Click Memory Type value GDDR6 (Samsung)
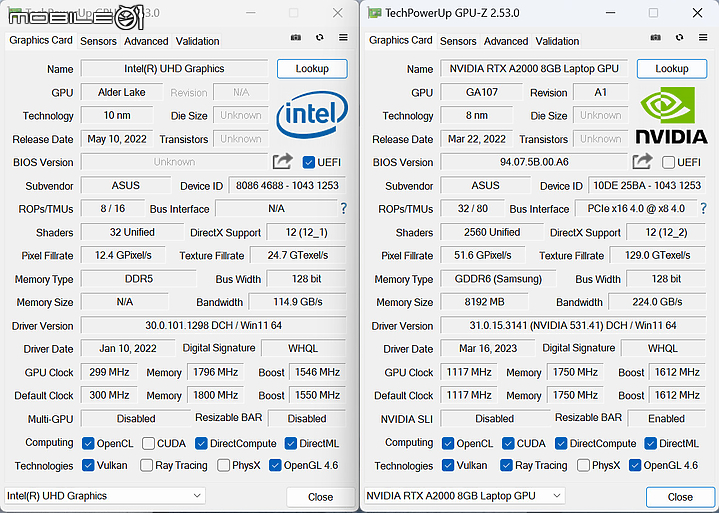 498,279
